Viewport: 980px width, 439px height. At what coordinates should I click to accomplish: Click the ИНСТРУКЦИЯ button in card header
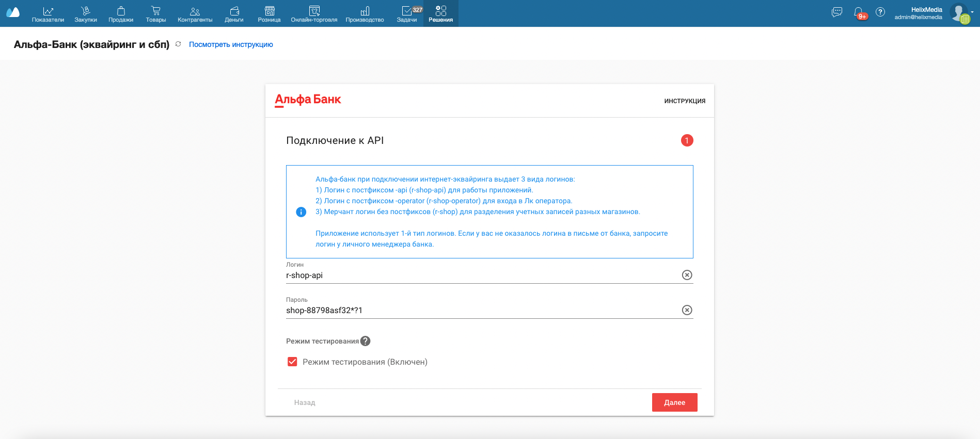point(685,101)
